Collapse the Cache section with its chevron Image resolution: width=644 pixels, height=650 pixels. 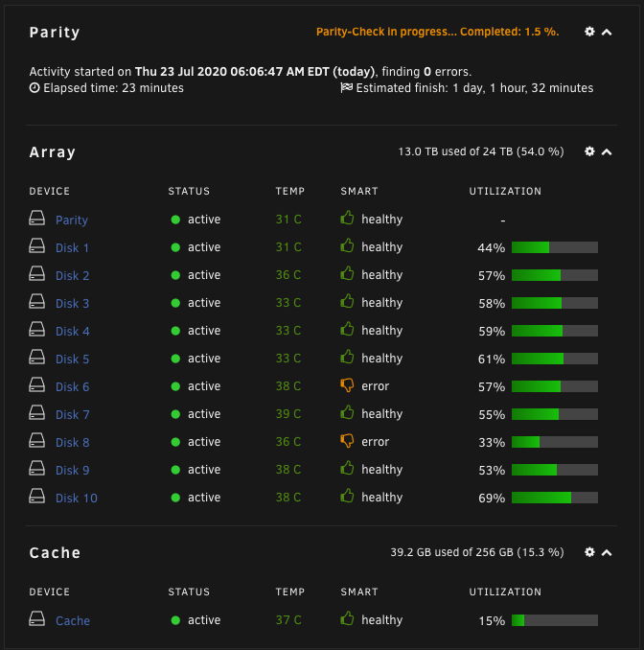pyautogui.click(x=607, y=552)
